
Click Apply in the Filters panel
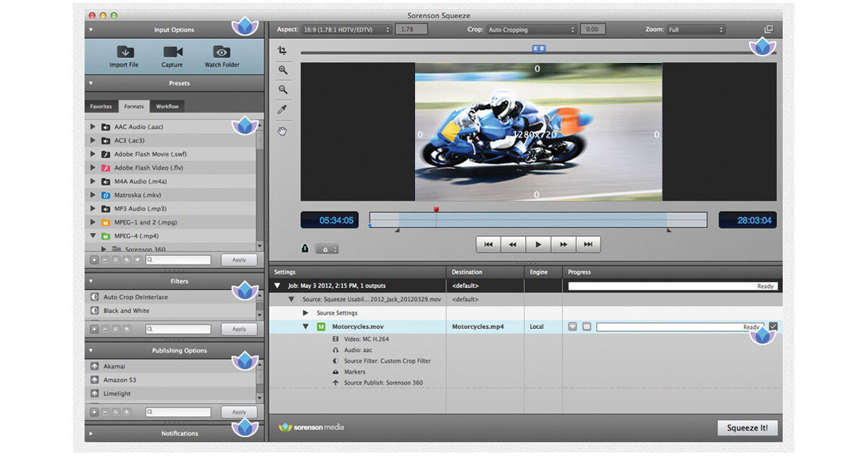pyautogui.click(x=239, y=329)
